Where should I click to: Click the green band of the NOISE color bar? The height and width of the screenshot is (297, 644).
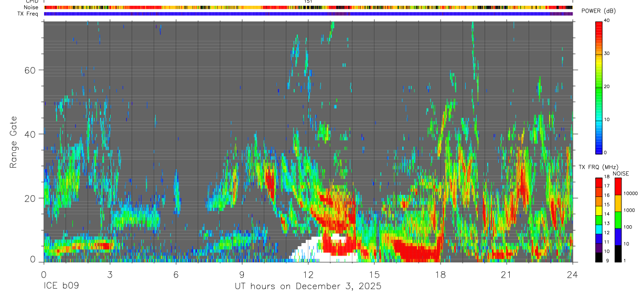(x=617, y=220)
